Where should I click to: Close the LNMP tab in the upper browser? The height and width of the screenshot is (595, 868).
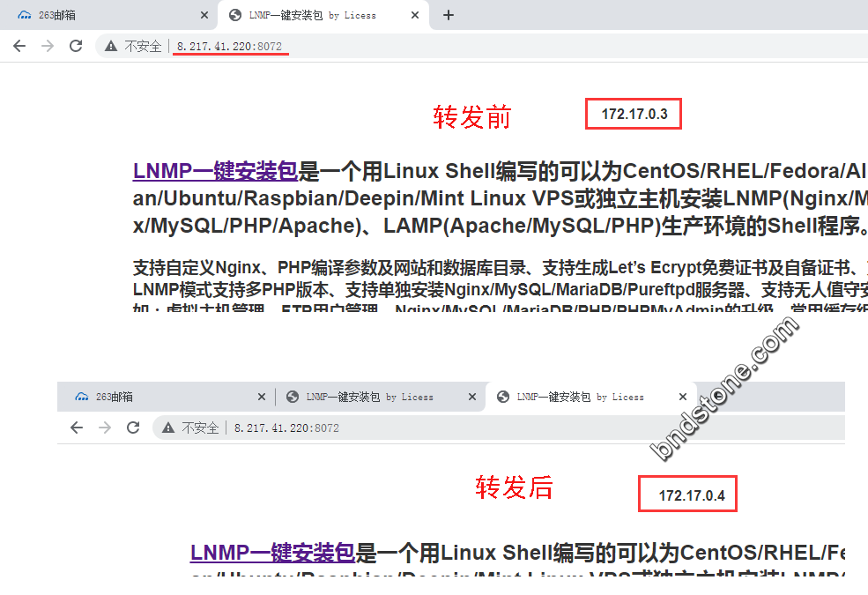pyautogui.click(x=415, y=16)
